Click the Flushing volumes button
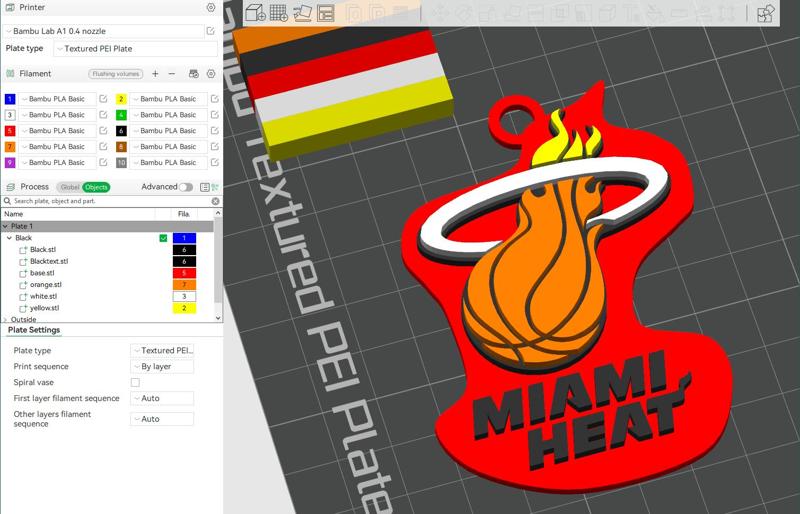This screenshot has height=514, width=800. 116,74
